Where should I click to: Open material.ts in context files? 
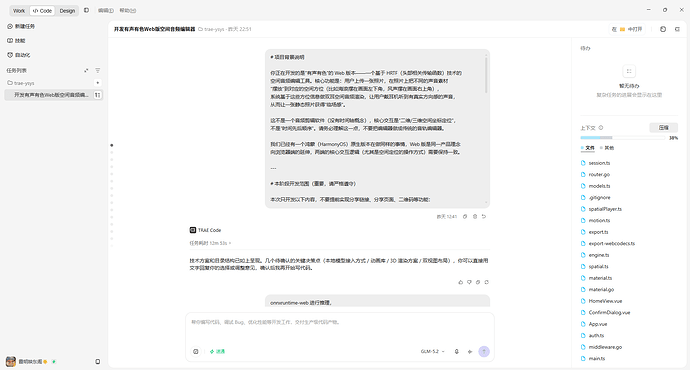pyautogui.click(x=600, y=278)
